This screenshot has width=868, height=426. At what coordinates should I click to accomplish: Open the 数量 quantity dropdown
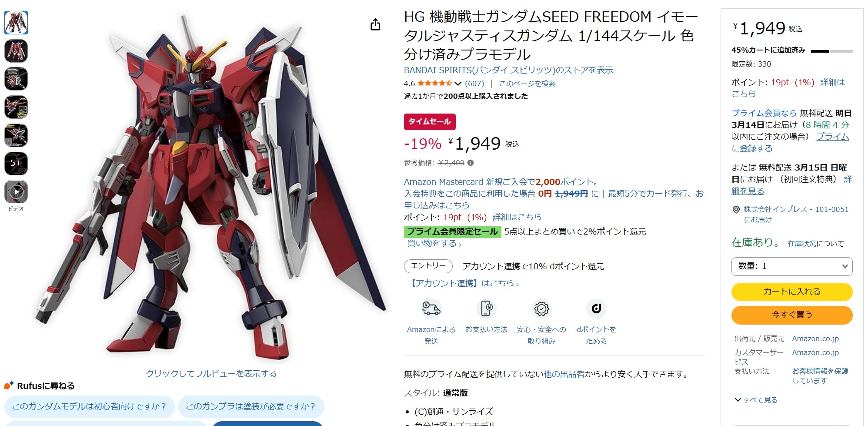tap(792, 266)
